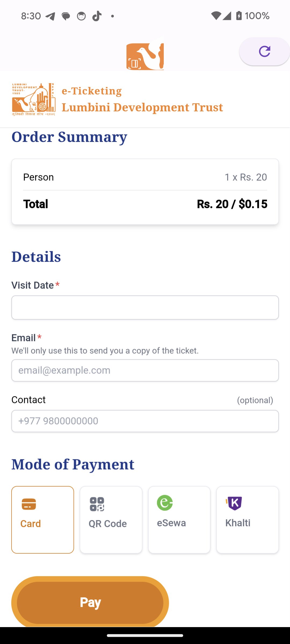Click the Lumbini Development Trust emblem
The width and height of the screenshot is (290, 644).
pyautogui.click(x=34, y=100)
